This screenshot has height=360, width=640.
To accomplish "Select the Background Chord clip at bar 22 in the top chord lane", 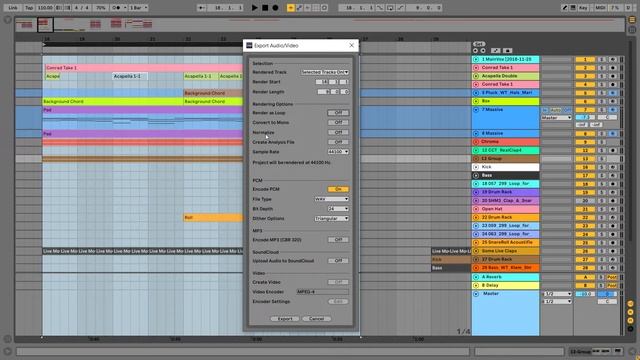I will 213,93.
